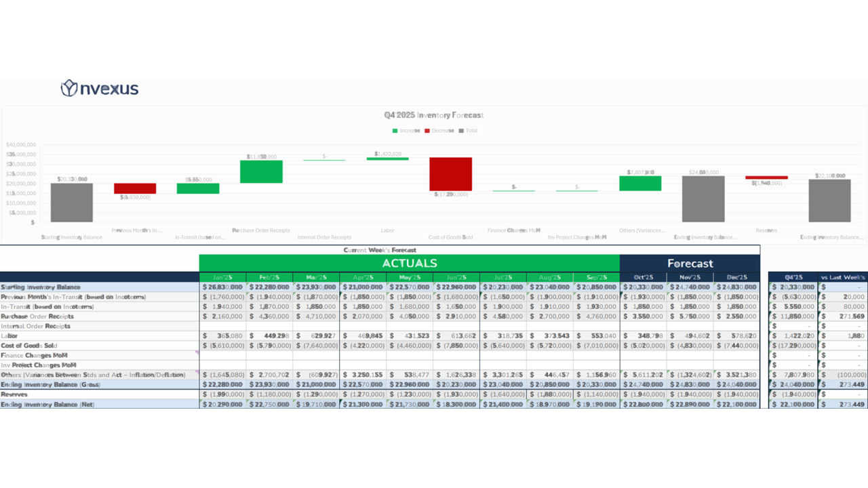Click the Internal Order Receipts table row label

(36, 326)
